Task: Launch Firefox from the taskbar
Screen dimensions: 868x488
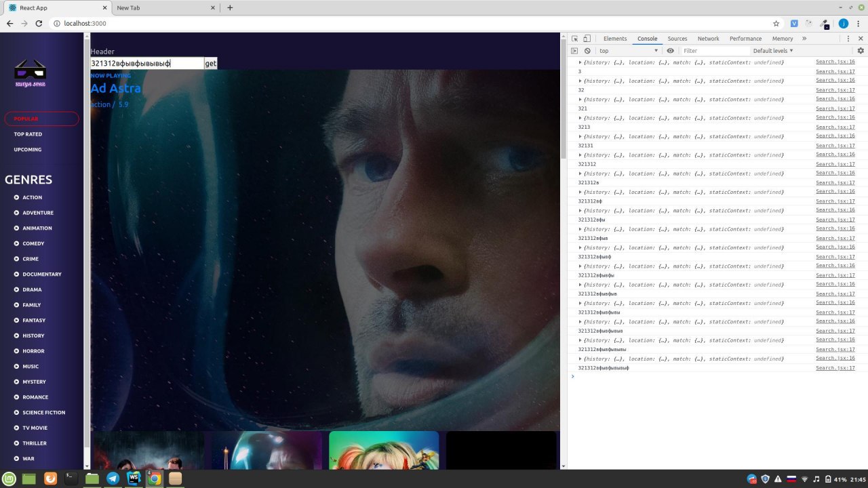Action: [50, 479]
